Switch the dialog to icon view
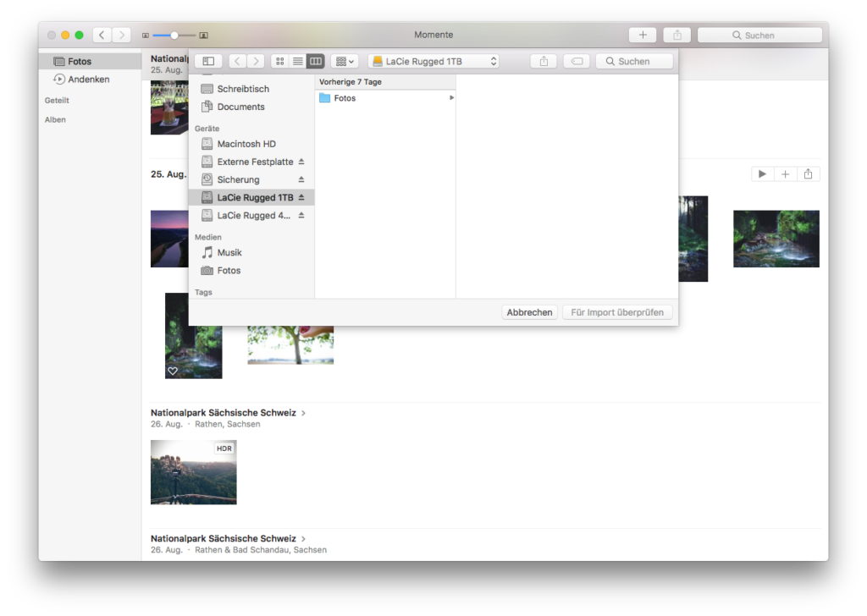The height and width of the screenshot is (616, 867). point(279,61)
